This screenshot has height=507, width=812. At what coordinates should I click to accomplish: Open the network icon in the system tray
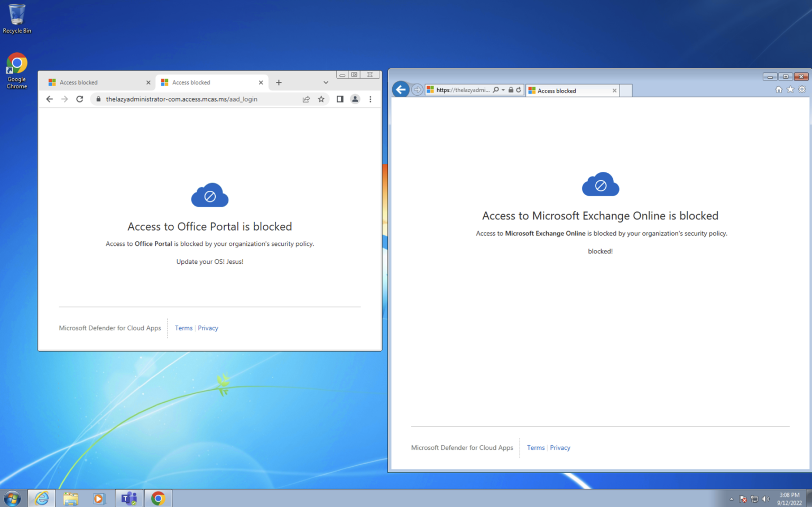pos(754,499)
